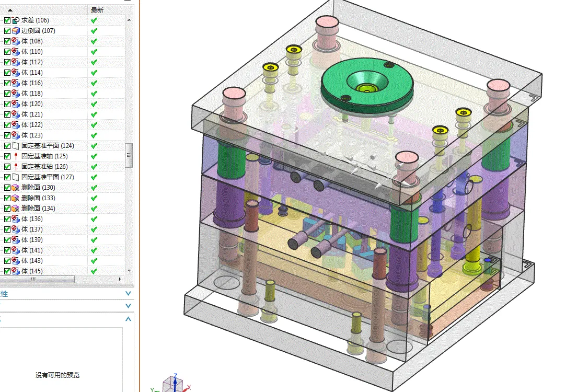Click the body icon of 体 (112)
This screenshot has height=392, width=577.
coord(16,62)
